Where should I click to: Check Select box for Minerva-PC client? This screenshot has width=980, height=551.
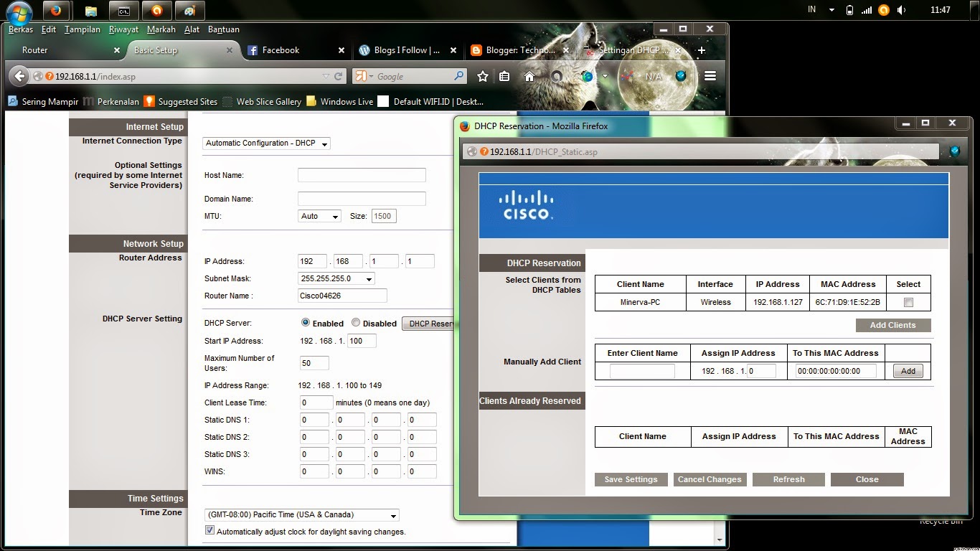pyautogui.click(x=908, y=303)
